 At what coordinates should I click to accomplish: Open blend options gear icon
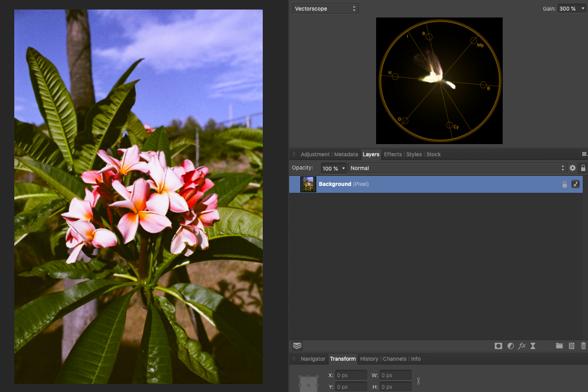point(573,168)
